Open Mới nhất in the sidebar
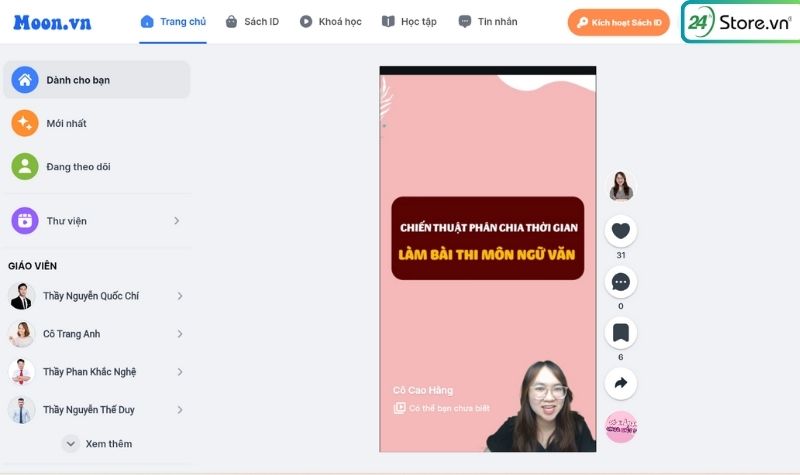The image size is (800, 475). 96,123
